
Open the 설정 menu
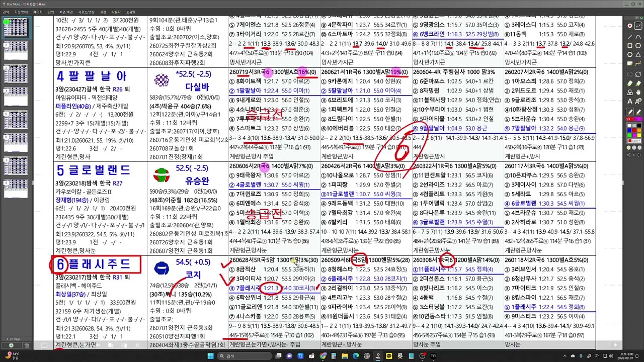coord(103,11)
